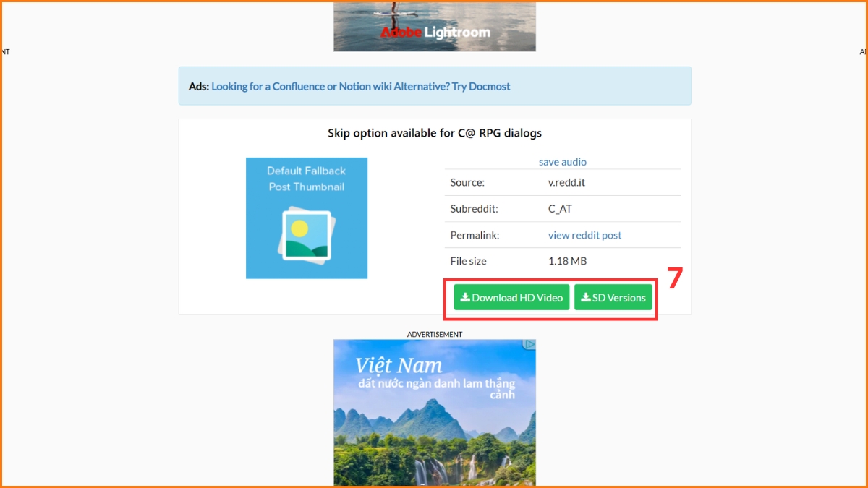Click the Default Fallback Post Thumbnail image
The height and width of the screenshot is (488, 868).
click(307, 218)
